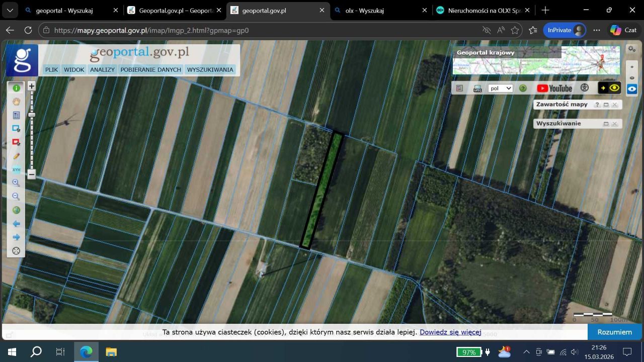Select the green info identify tool

(x=16, y=88)
